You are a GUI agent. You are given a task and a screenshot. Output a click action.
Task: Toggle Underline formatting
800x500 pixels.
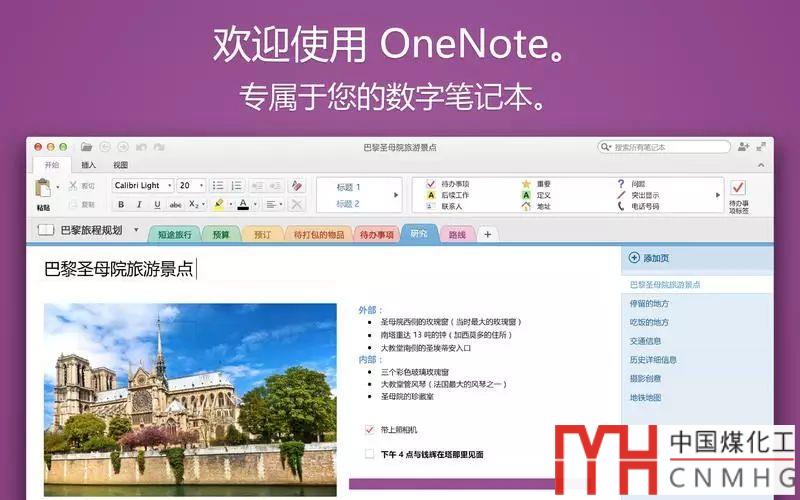click(157, 204)
